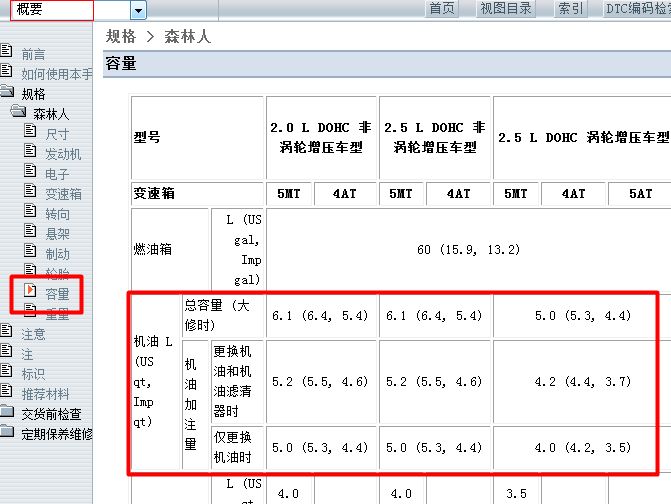Click the 5AT transmission cell

coord(640,193)
